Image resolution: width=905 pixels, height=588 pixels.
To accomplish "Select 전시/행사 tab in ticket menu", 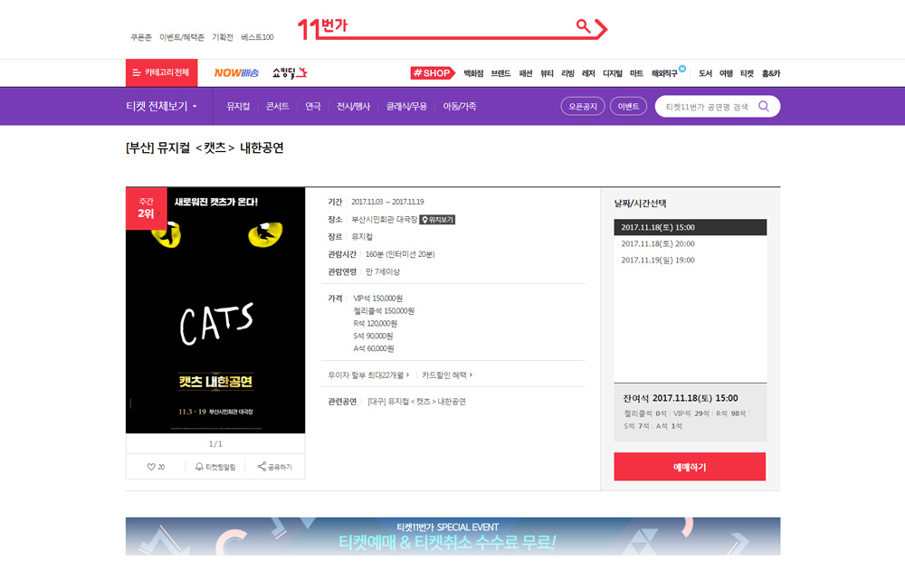I will point(353,106).
